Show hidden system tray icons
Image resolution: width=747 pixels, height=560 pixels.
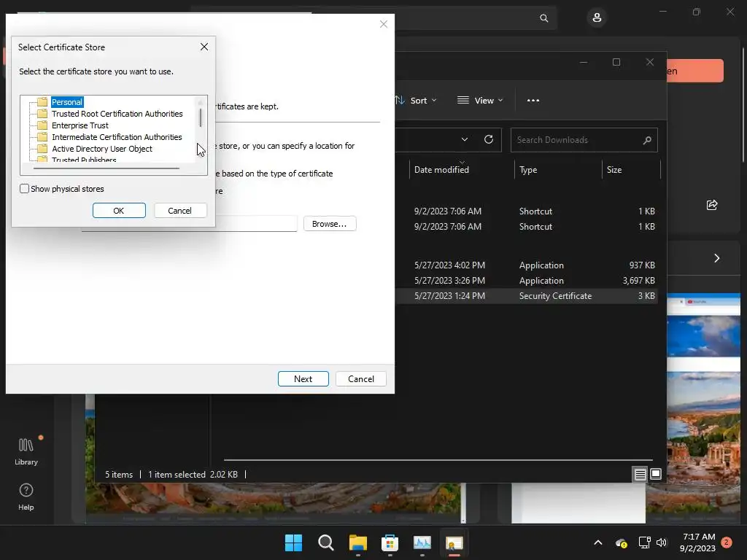(598, 542)
